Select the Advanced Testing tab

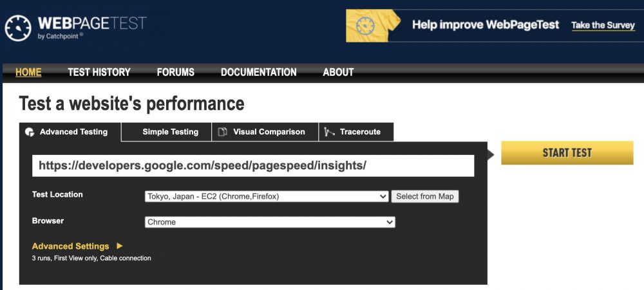click(70, 132)
